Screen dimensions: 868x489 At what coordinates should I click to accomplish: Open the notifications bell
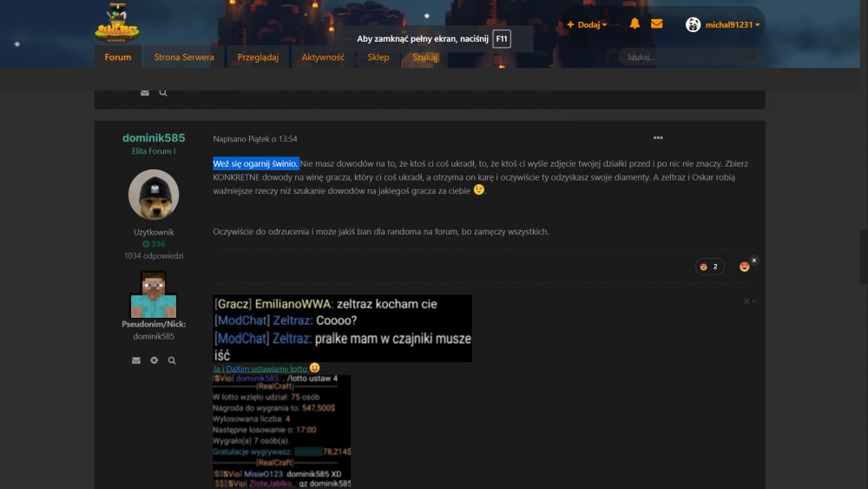[635, 23]
